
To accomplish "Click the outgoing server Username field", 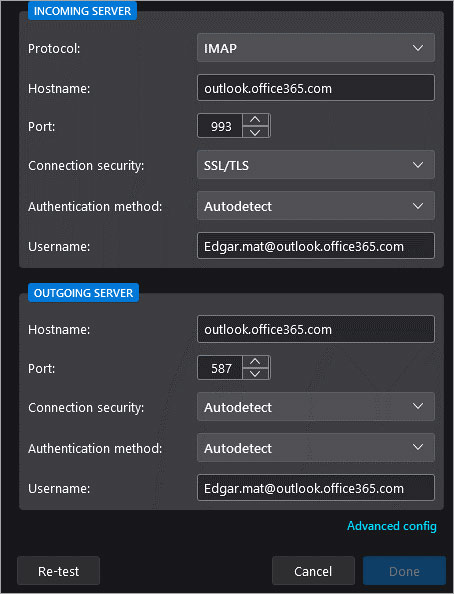I will [316, 488].
